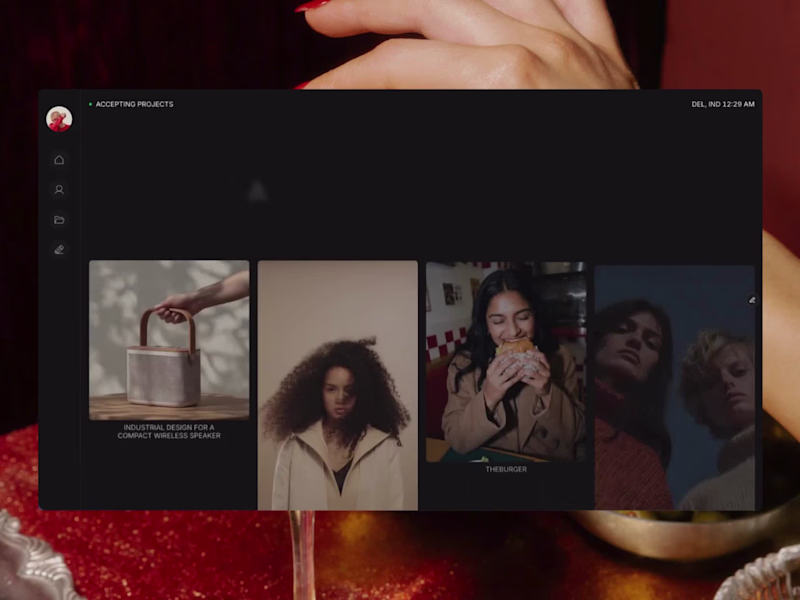Open the dark couple portrait thumbnail
This screenshot has width=800, height=600.
[674, 387]
